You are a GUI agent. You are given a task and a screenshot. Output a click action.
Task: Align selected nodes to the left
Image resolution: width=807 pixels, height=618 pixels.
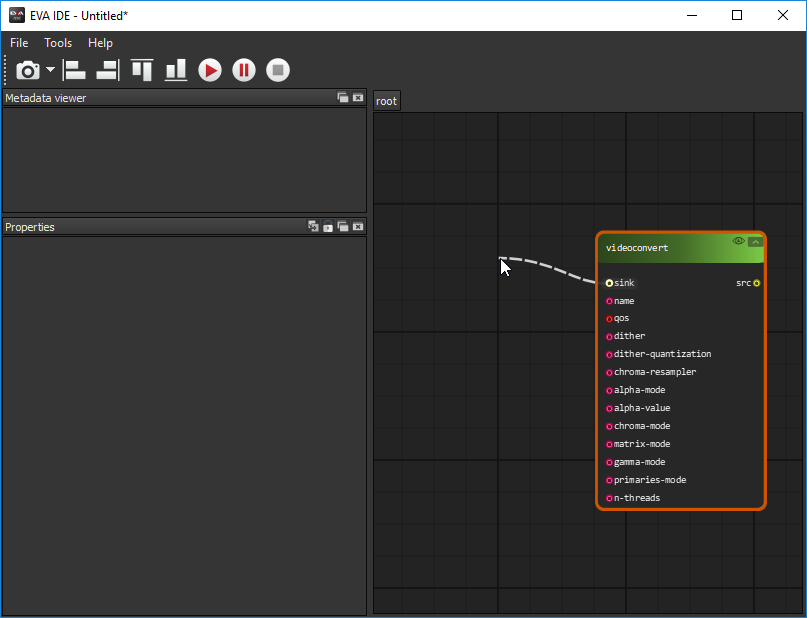click(75, 70)
